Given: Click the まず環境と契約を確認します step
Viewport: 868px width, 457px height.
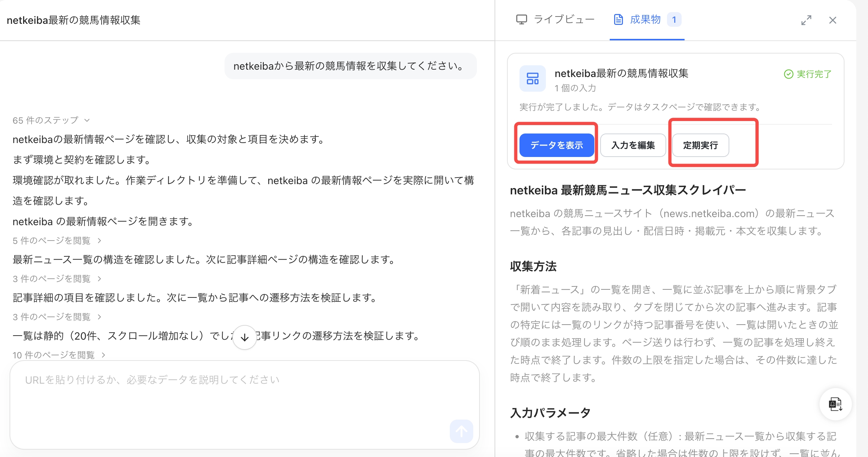Looking at the screenshot, I should tap(83, 160).
